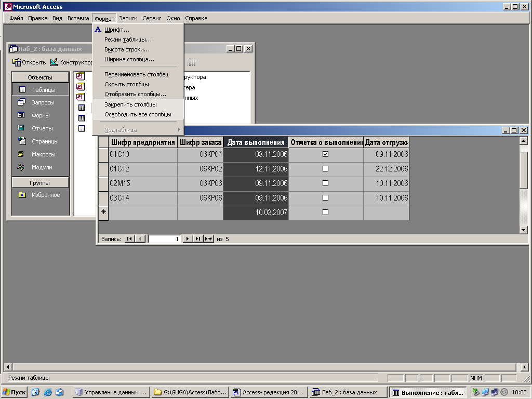The width and height of the screenshot is (532, 399).
Task: Select Ширина столбца menu item
Action: (x=129, y=59)
